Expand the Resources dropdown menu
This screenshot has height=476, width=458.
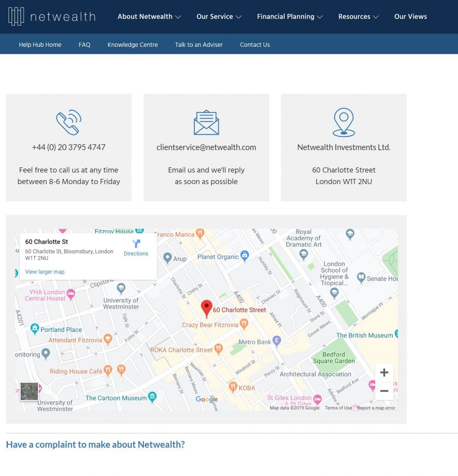pyautogui.click(x=358, y=17)
